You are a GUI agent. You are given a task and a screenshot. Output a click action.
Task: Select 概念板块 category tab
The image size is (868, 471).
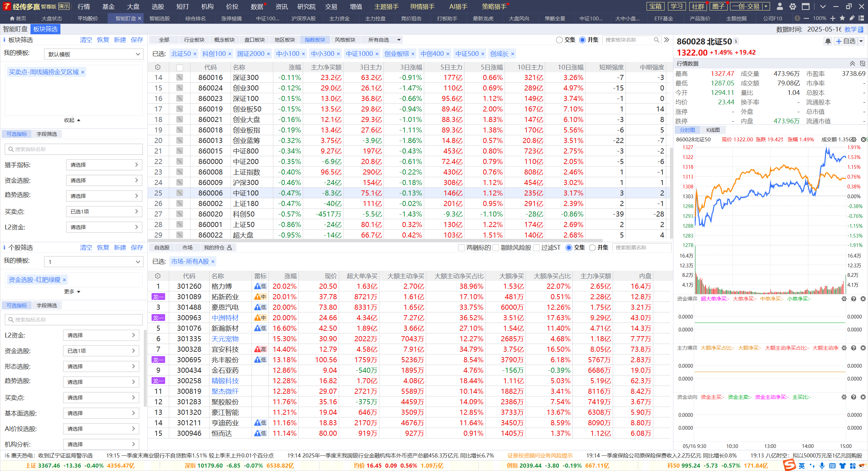click(x=224, y=40)
